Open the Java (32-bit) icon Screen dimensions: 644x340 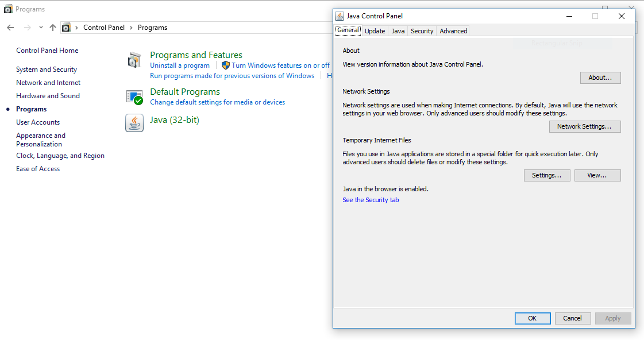[x=134, y=123]
